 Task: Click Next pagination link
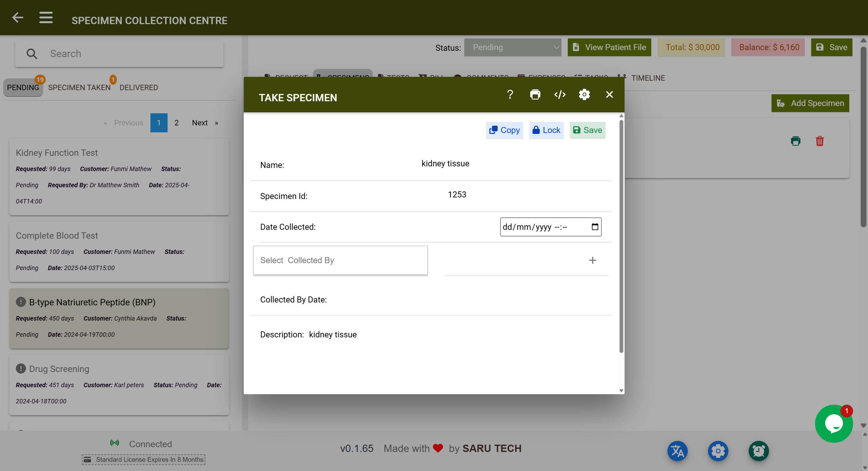(x=205, y=123)
